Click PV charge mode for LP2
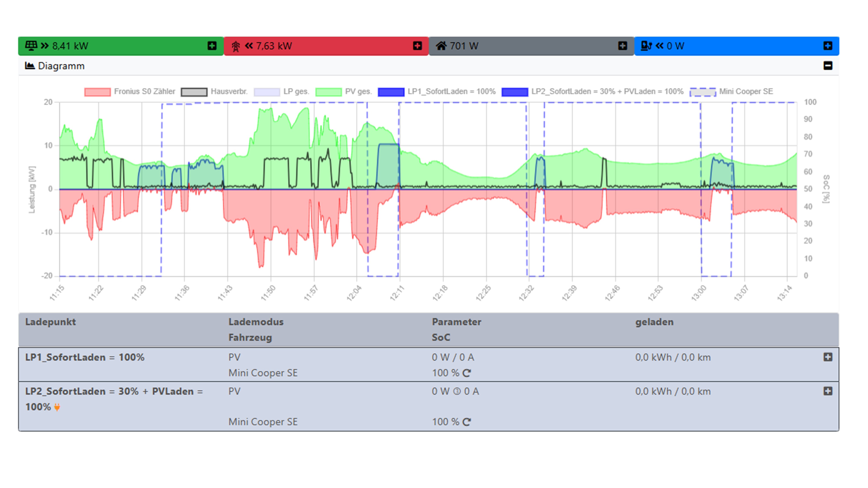Viewport: 868px width, 488px height. point(235,391)
